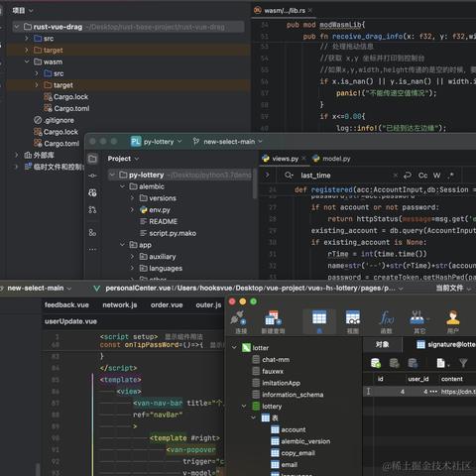
Task: Click the three-dots More tool windows icon
Action: click(x=92, y=249)
